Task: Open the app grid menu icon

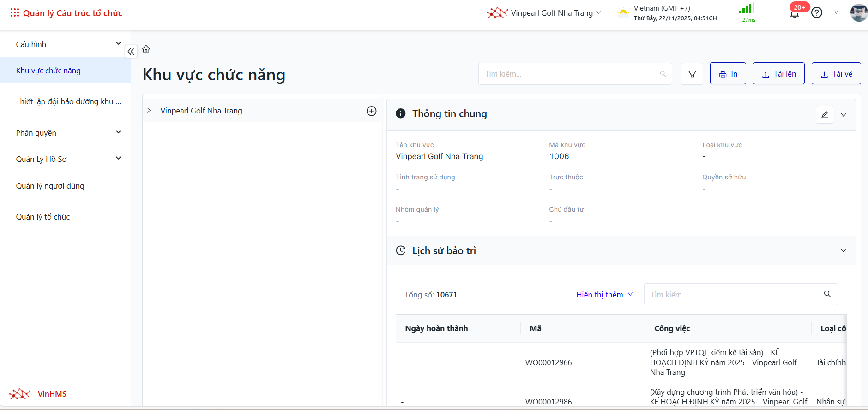Action: (x=15, y=13)
